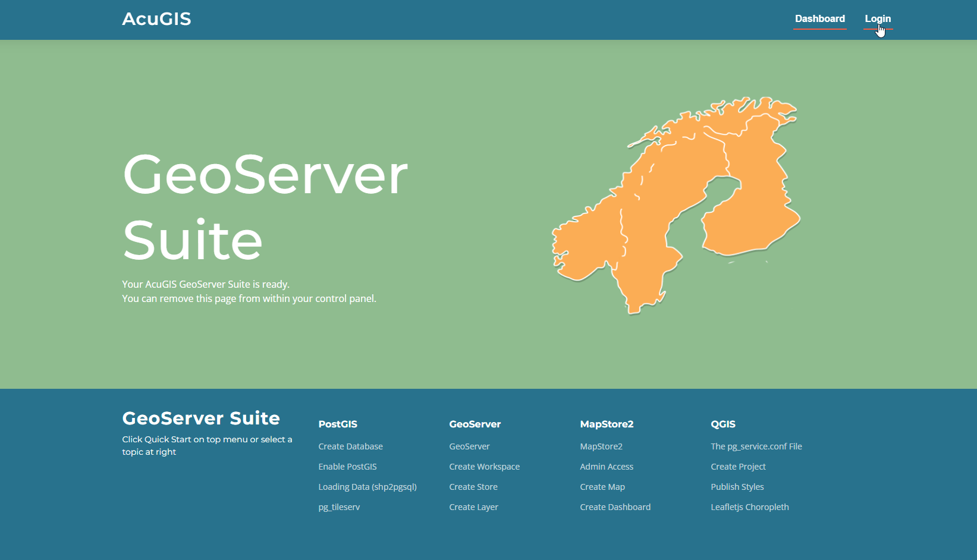Click the QGIS column heading

[723, 424]
